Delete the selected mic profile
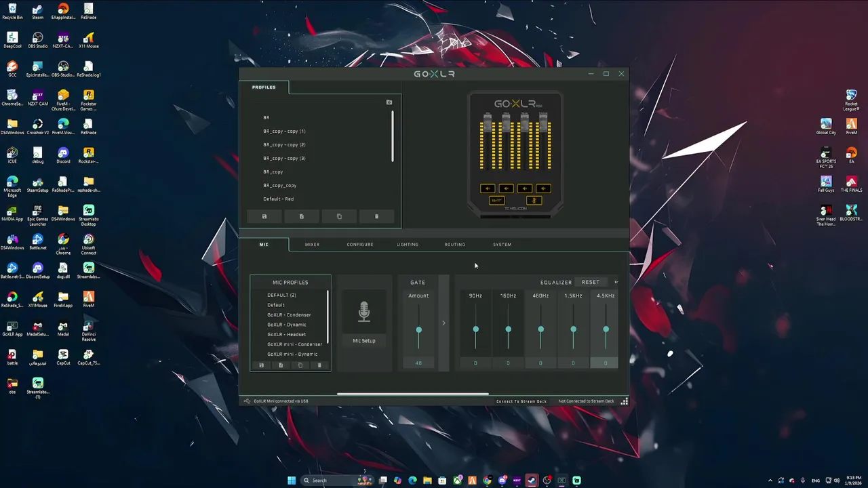868x488 pixels. (319, 365)
